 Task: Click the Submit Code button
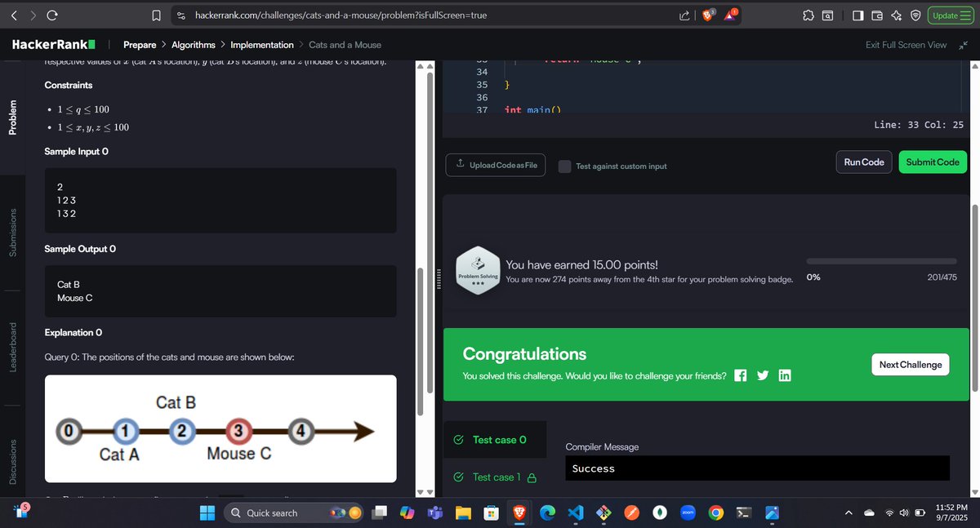click(x=932, y=162)
